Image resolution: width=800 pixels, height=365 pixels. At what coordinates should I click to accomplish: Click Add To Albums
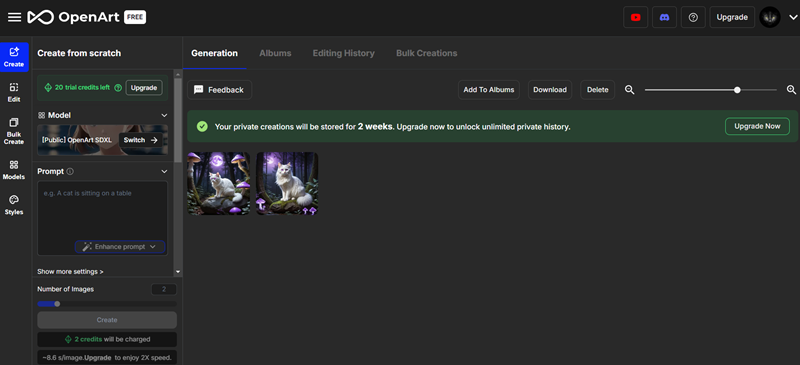point(489,90)
